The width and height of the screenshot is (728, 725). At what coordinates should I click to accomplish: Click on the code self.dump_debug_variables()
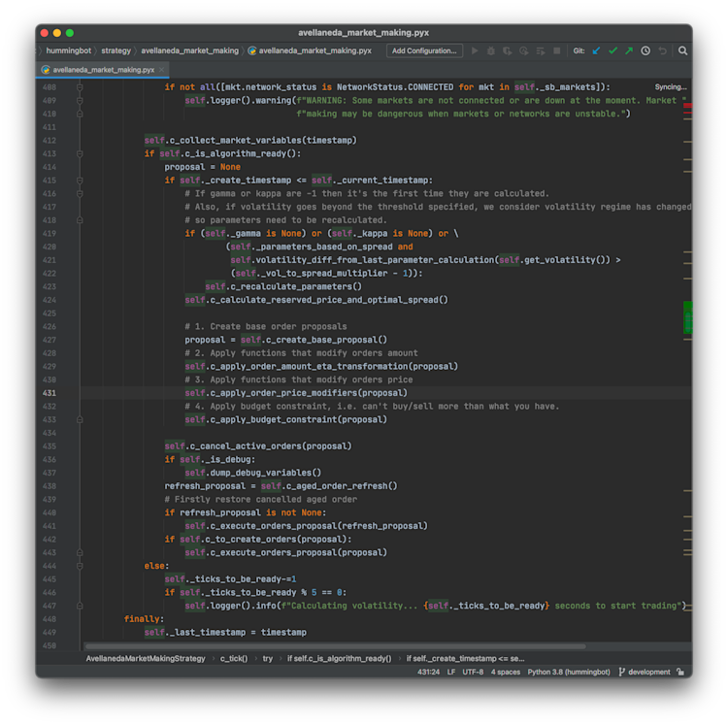click(253, 473)
